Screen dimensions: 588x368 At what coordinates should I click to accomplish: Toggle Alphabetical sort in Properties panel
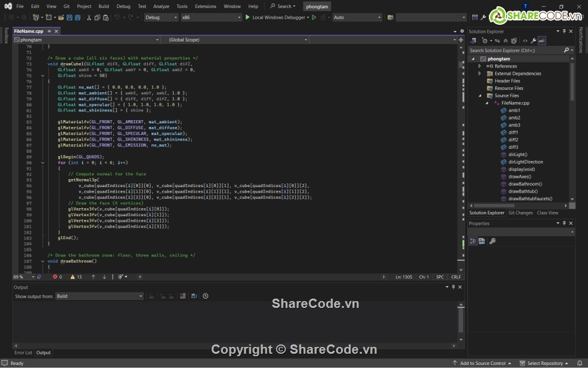click(482, 241)
